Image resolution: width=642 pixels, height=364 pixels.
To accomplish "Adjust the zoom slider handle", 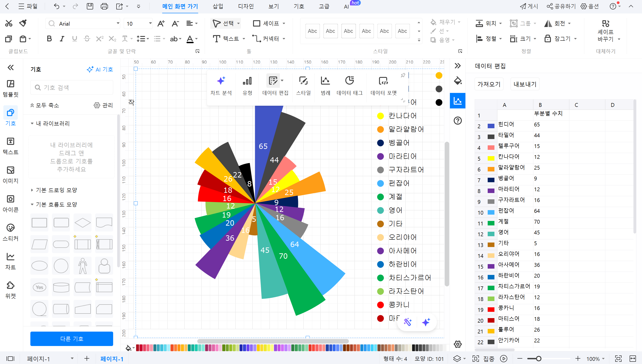I will click(539, 359).
